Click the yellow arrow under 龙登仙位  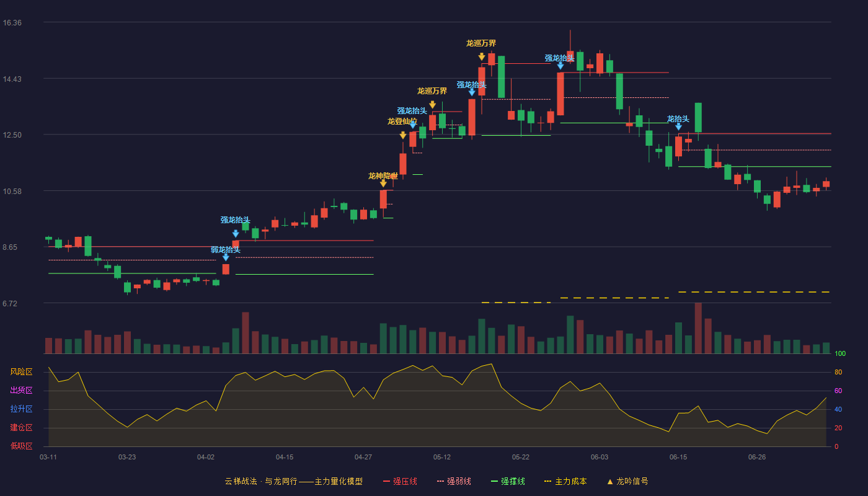click(403, 136)
